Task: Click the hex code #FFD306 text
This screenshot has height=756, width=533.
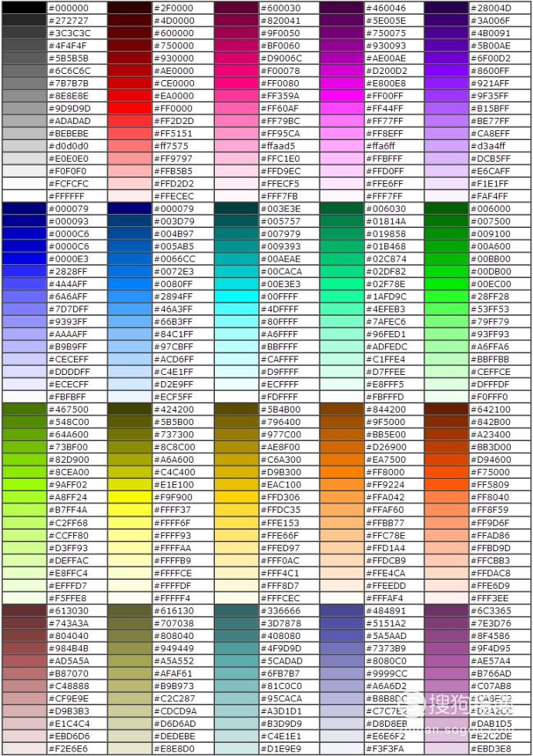Action: coord(280,497)
